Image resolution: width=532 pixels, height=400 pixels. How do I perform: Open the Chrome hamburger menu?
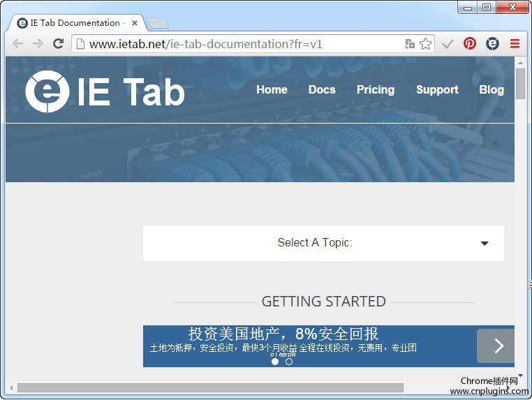[515, 43]
